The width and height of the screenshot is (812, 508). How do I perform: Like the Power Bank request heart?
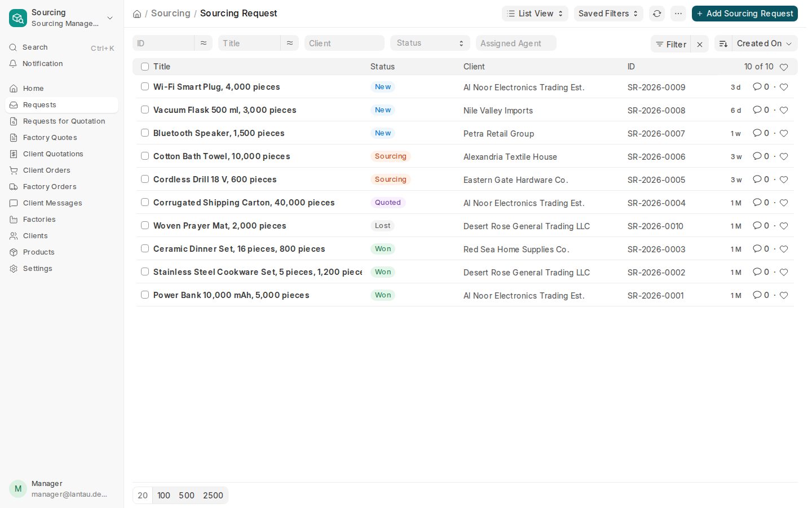784,295
